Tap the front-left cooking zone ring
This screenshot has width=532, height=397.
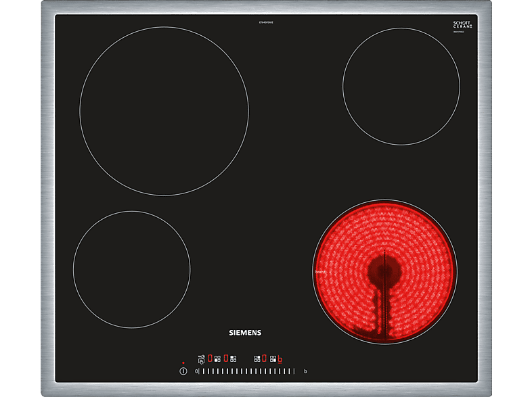point(131,270)
